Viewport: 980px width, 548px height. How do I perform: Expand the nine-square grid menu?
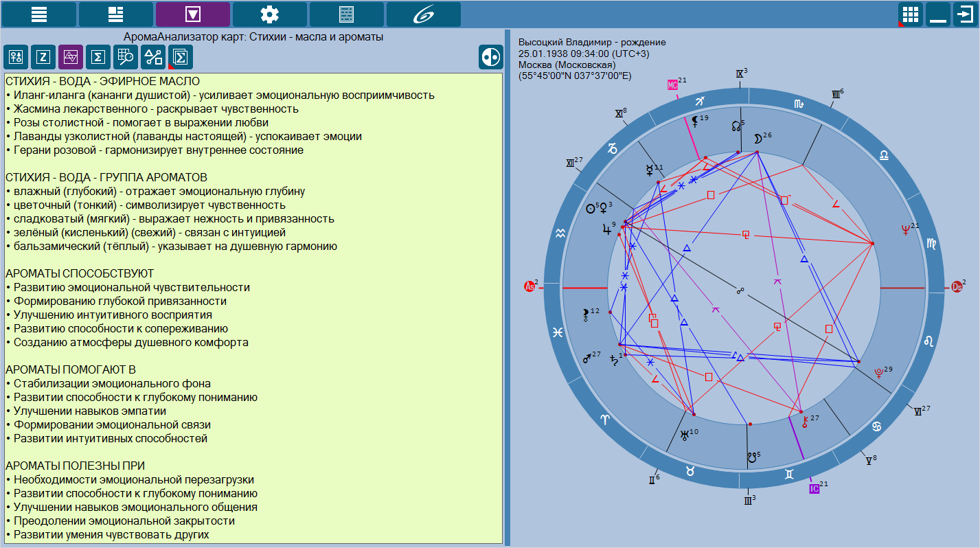[x=911, y=14]
